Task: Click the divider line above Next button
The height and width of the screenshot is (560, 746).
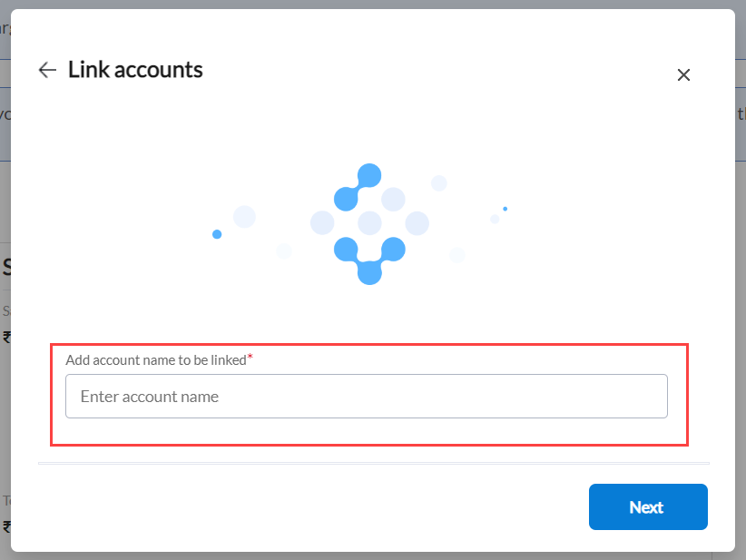Action: click(374, 463)
